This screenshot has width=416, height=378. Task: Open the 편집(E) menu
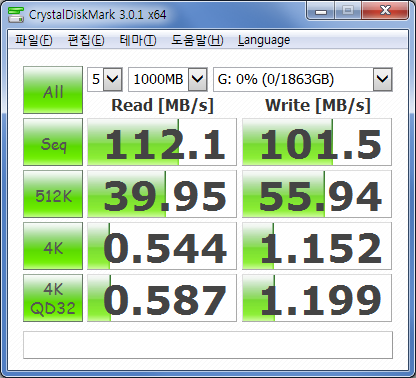pyautogui.click(x=86, y=40)
